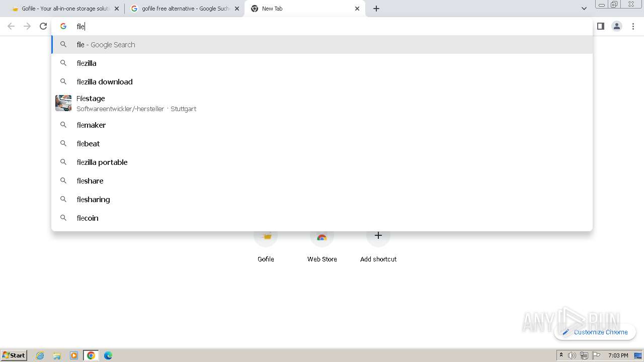This screenshot has width=644, height=362.
Task: Pick the 'filebeat' suggestion
Action: 322,144
